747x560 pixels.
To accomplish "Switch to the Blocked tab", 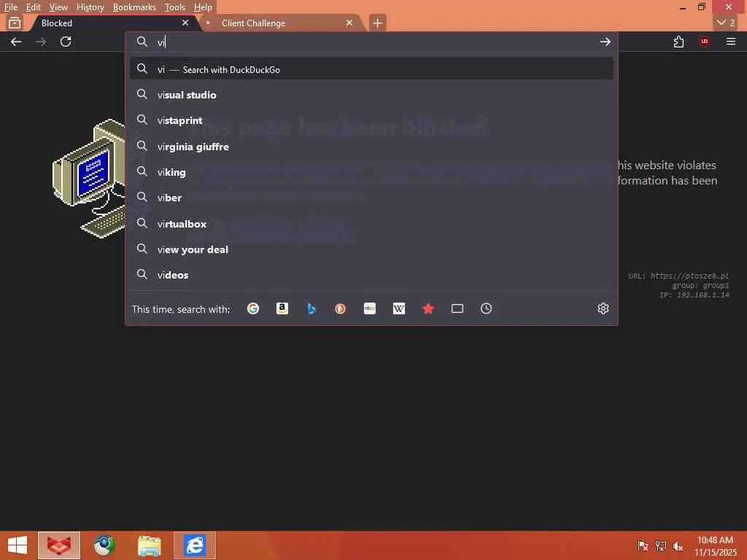I will 115,23.
